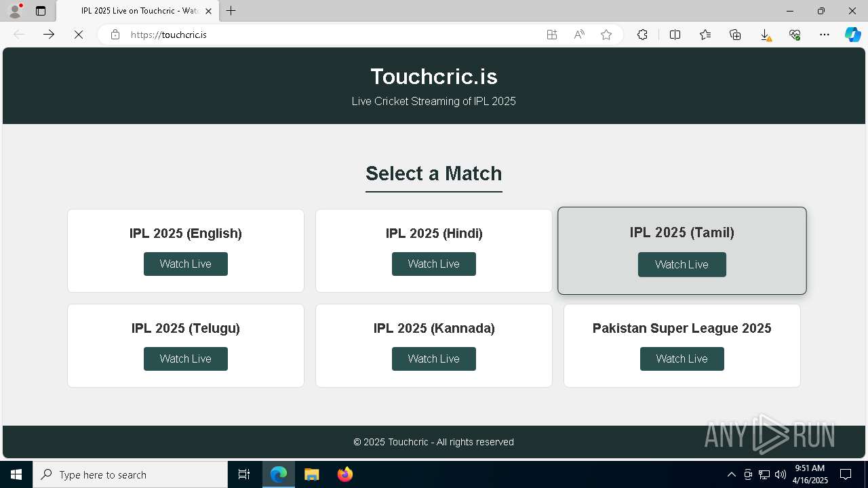Open Microsoft Edge from taskbar
This screenshot has width=868, height=488.
coord(279,474)
